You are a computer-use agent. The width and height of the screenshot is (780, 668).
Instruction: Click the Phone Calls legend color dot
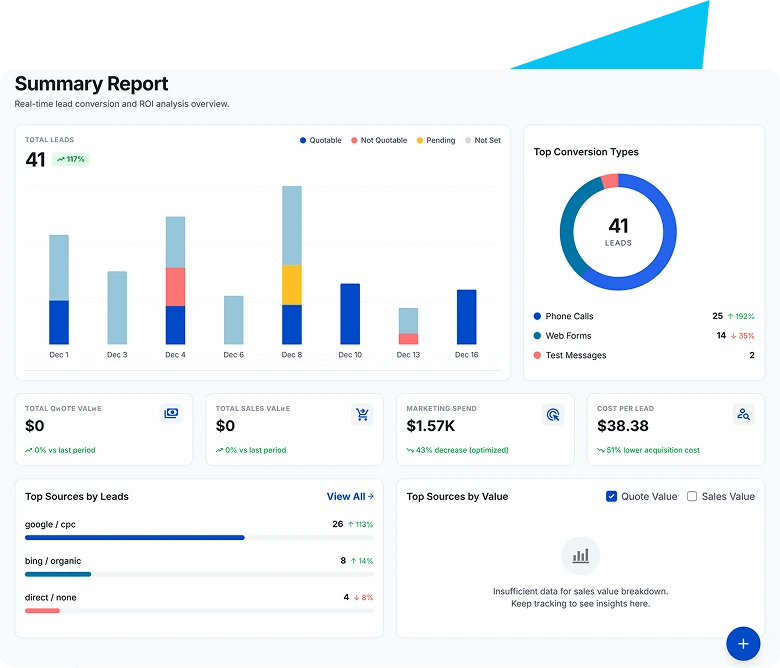tap(537, 316)
